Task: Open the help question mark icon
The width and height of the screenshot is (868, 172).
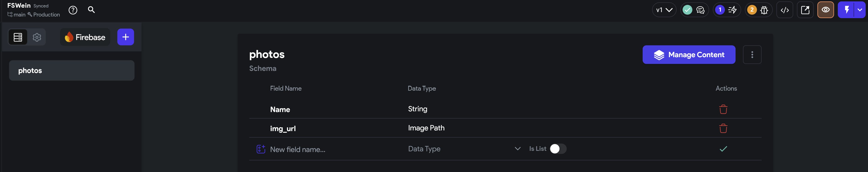Action: (x=73, y=10)
